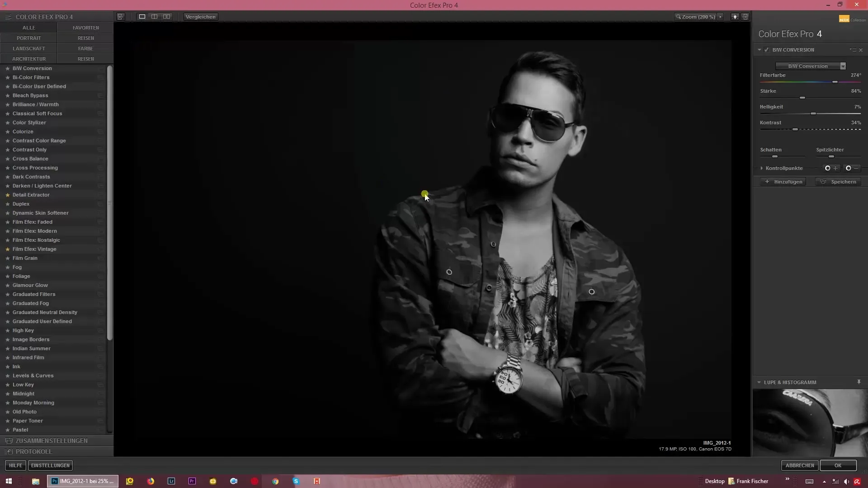Click Speichern to save recipe

coord(839,182)
